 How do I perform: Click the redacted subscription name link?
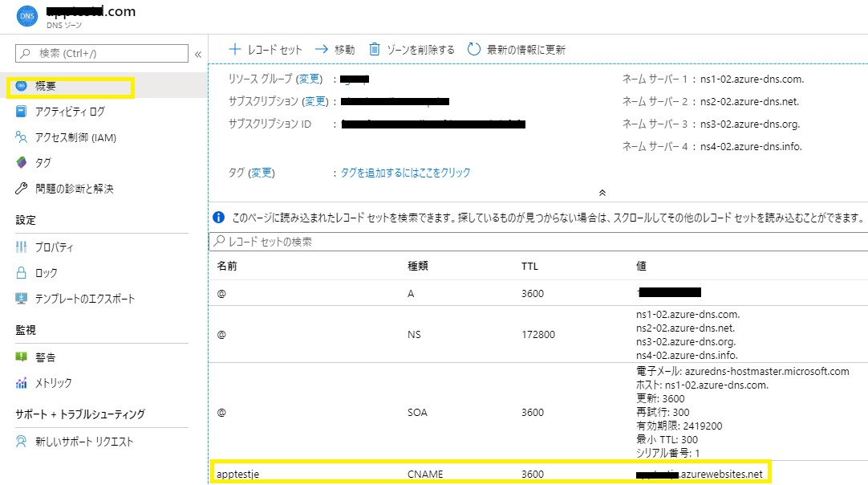point(395,101)
